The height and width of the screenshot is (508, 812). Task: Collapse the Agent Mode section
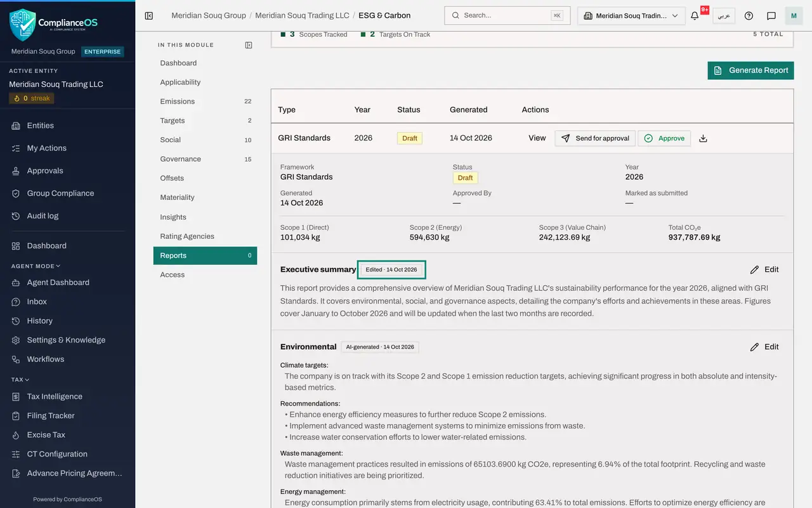(36, 266)
